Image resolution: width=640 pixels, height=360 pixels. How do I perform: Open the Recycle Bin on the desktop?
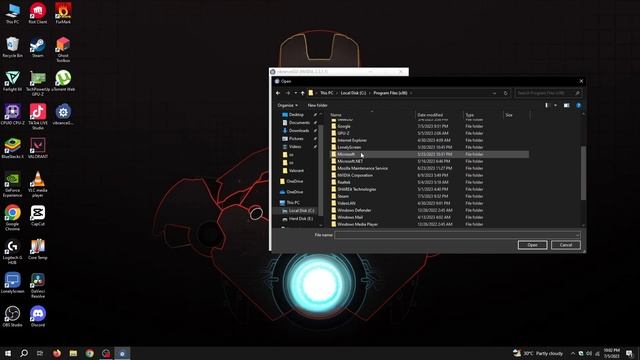pyautogui.click(x=12, y=47)
